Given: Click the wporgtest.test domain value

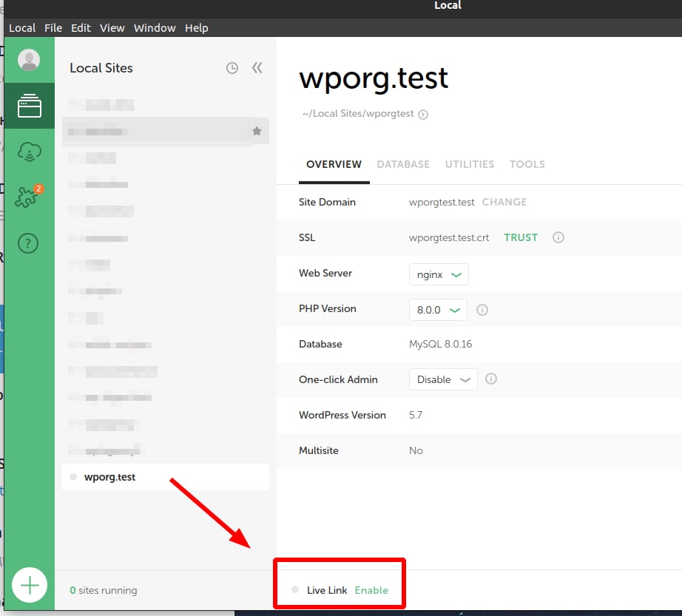Looking at the screenshot, I should coord(442,202).
